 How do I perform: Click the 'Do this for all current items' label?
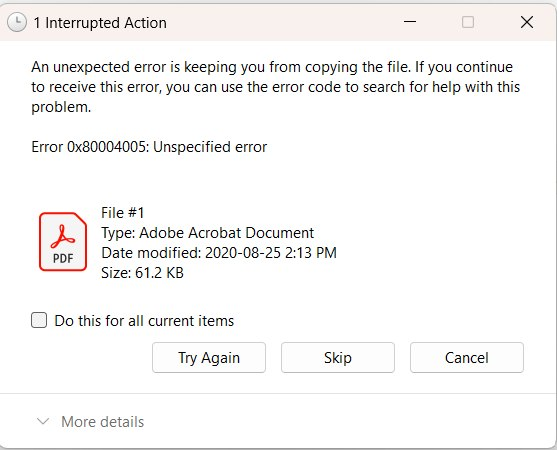click(144, 321)
